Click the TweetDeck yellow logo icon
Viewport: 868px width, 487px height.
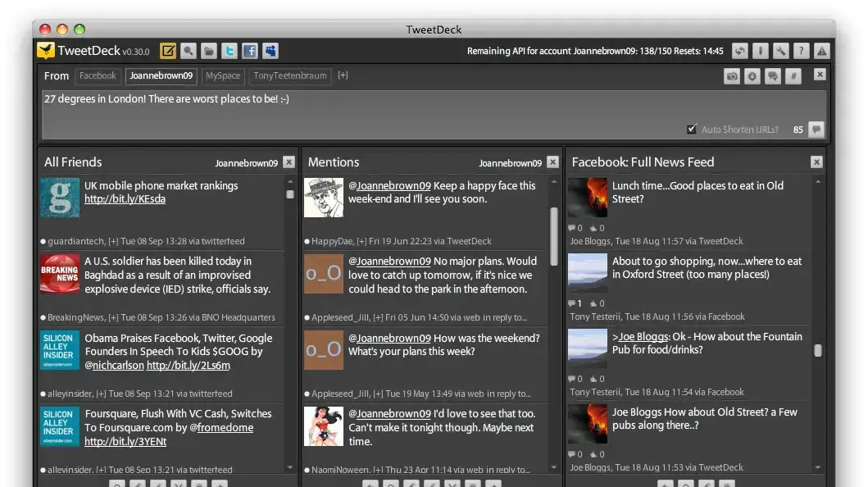click(x=46, y=51)
